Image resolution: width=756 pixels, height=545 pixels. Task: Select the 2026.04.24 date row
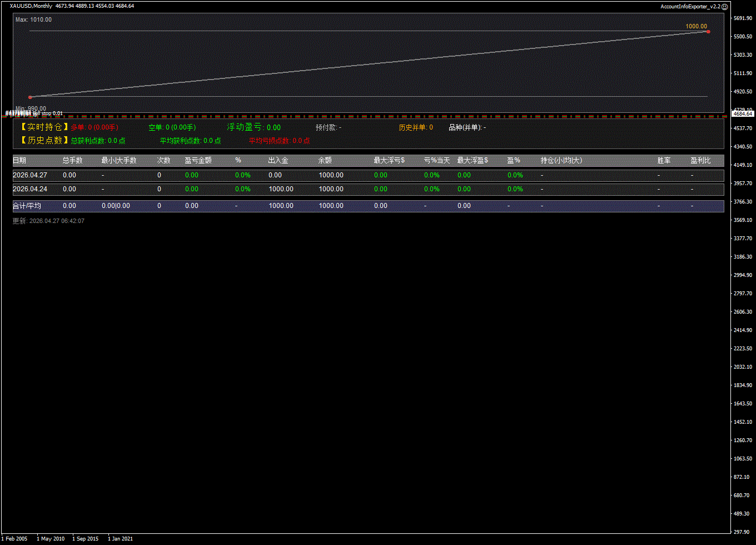click(29, 189)
